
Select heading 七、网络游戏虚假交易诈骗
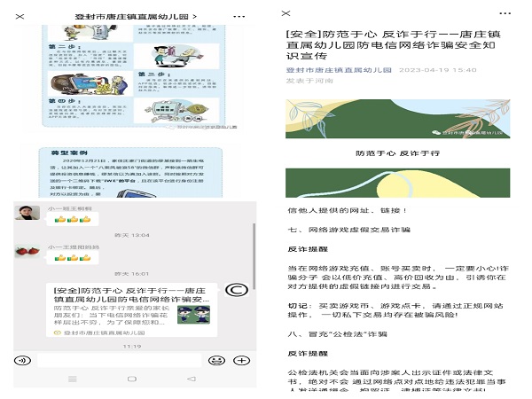(x=349, y=230)
